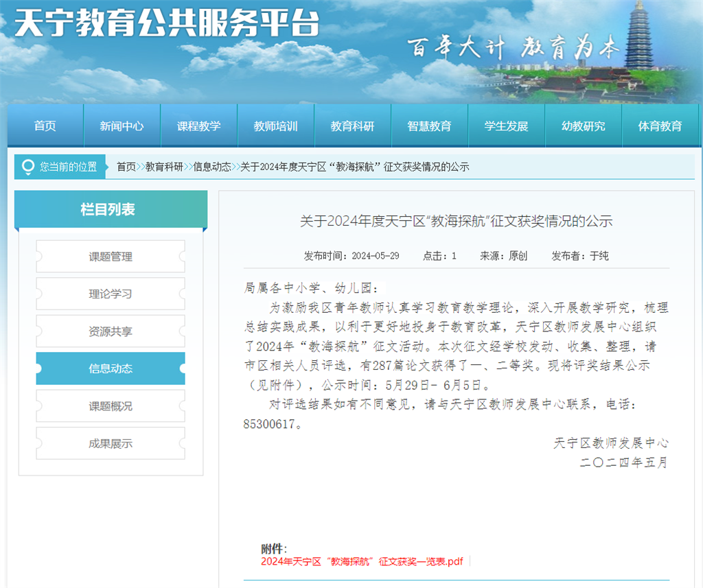The width and height of the screenshot is (703, 588).
Task: Open 资源共享 sidebar item
Action: [111, 331]
